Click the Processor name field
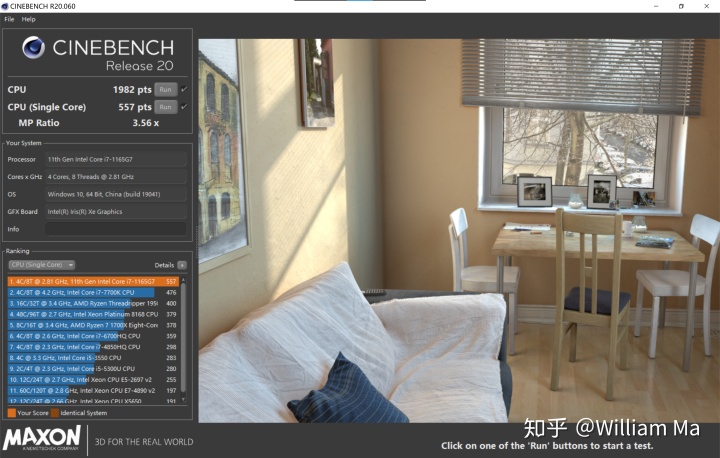This screenshot has width=720, height=458. 116,159
